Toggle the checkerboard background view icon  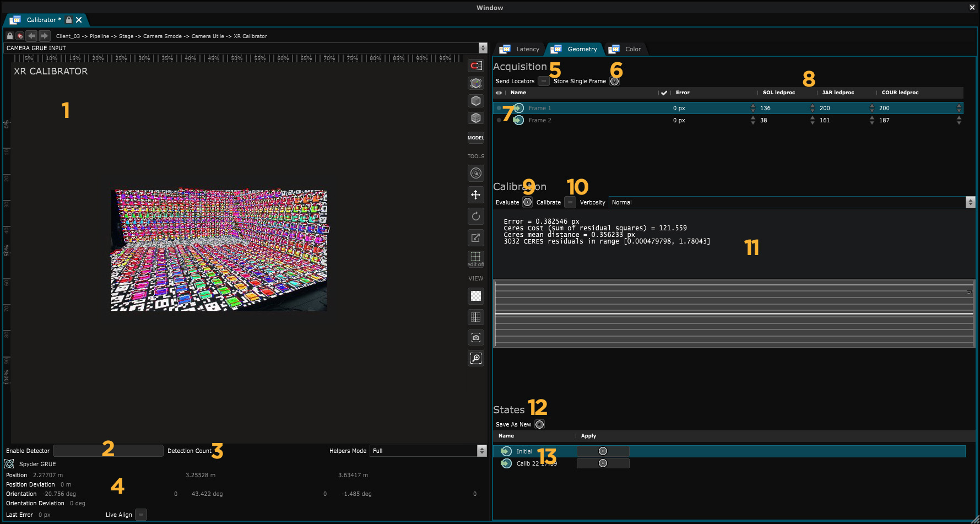[476, 296]
